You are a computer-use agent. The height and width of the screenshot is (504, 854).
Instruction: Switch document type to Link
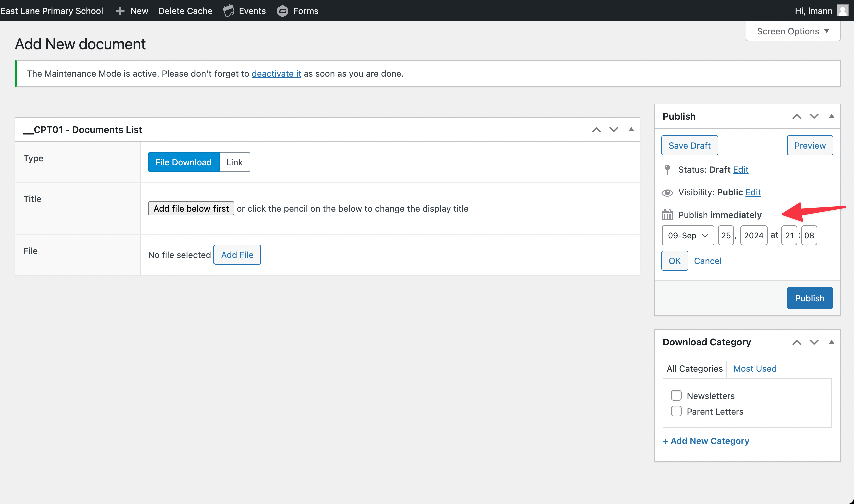234,162
